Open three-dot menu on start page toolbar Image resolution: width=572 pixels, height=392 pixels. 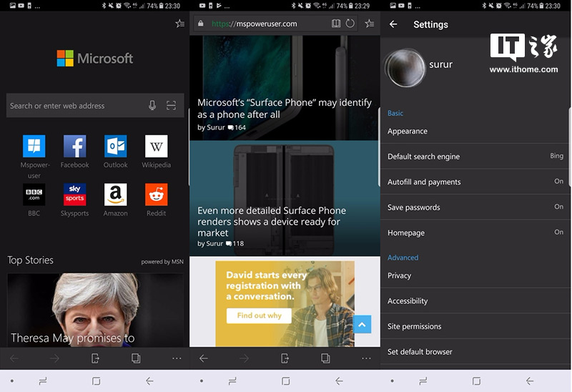(177, 358)
